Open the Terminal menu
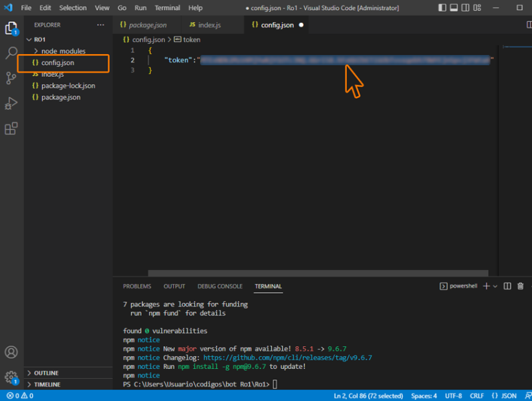The width and height of the screenshot is (532, 401). (x=167, y=8)
